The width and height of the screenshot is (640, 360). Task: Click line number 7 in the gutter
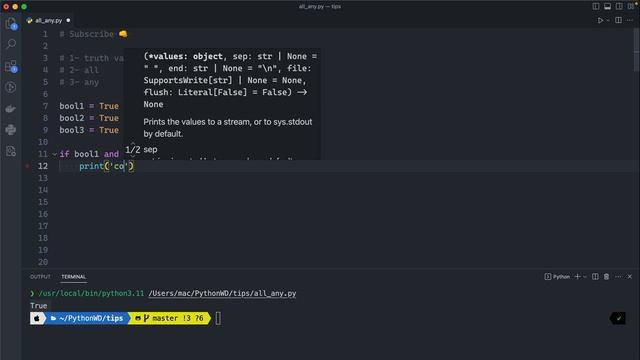(45, 106)
